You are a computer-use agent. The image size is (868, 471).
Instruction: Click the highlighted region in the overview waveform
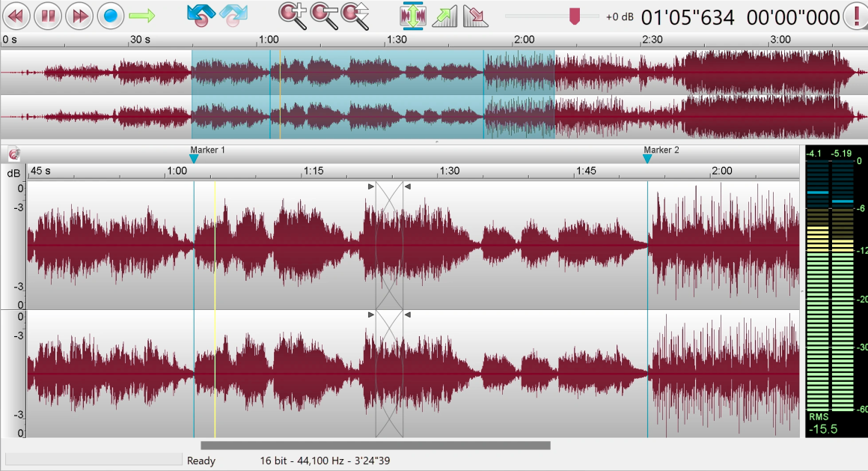click(373, 94)
